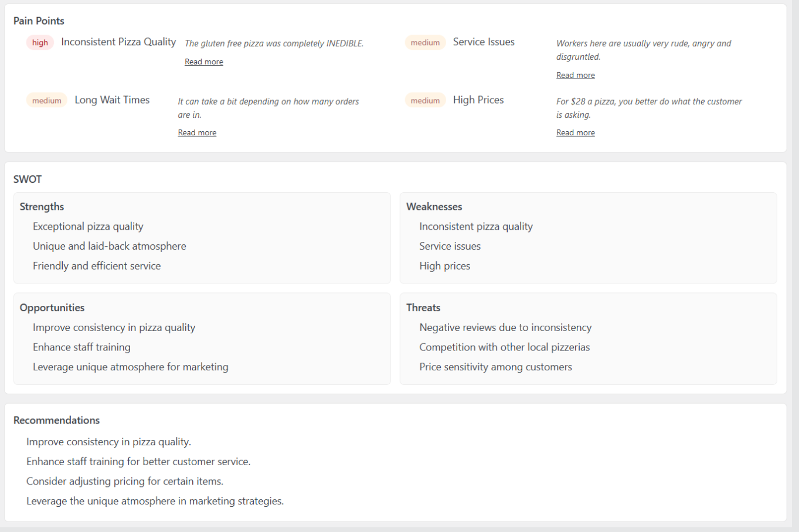Select the High Prices pain point title
The image size is (799, 532).
tap(478, 100)
